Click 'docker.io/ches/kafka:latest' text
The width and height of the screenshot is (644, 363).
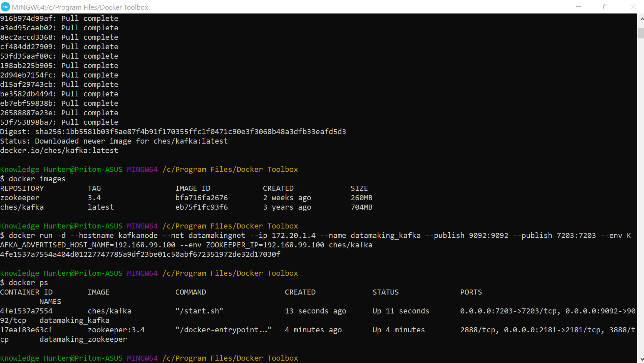pos(59,151)
